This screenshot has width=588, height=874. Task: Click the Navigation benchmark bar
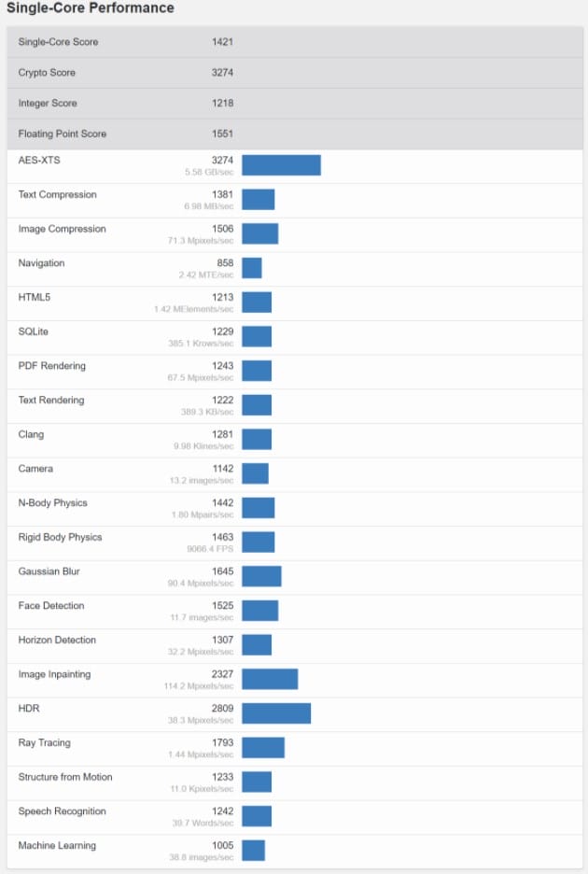click(x=251, y=268)
